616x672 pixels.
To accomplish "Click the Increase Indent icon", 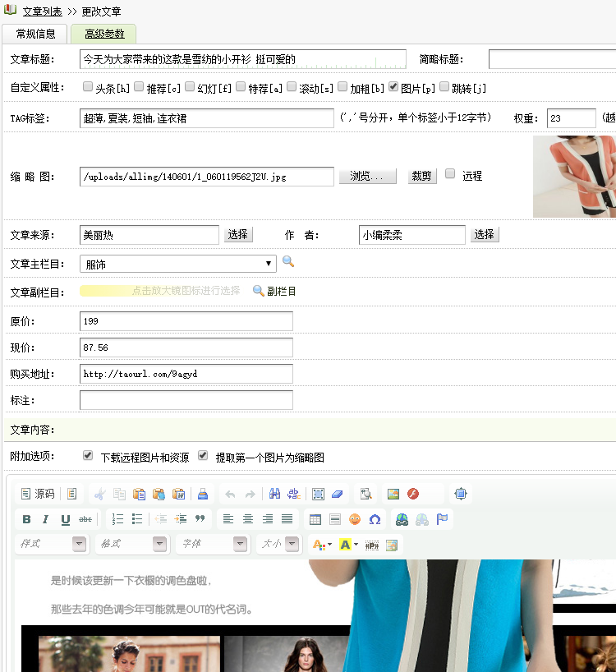I will pyautogui.click(x=181, y=519).
